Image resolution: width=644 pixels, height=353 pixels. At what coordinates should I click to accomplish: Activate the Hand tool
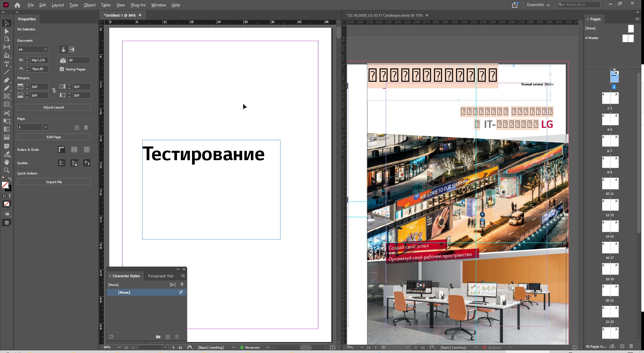[6, 162]
